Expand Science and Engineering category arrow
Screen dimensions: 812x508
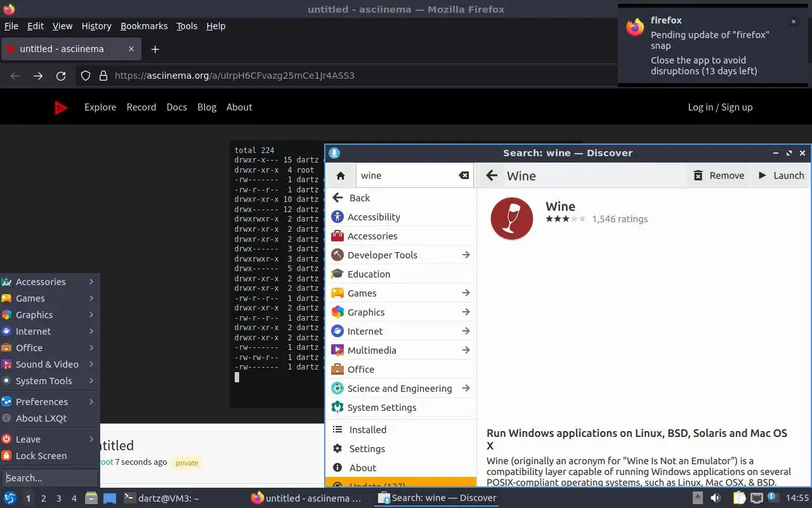point(466,389)
